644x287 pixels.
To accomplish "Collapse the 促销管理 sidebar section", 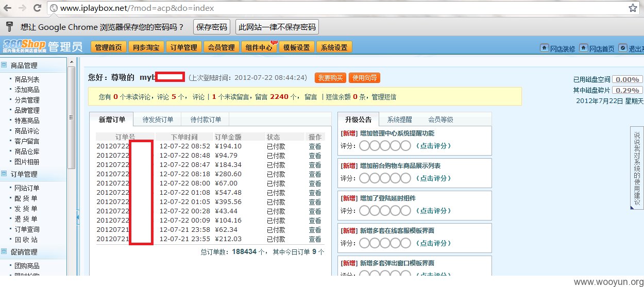I will (x=4, y=251).
